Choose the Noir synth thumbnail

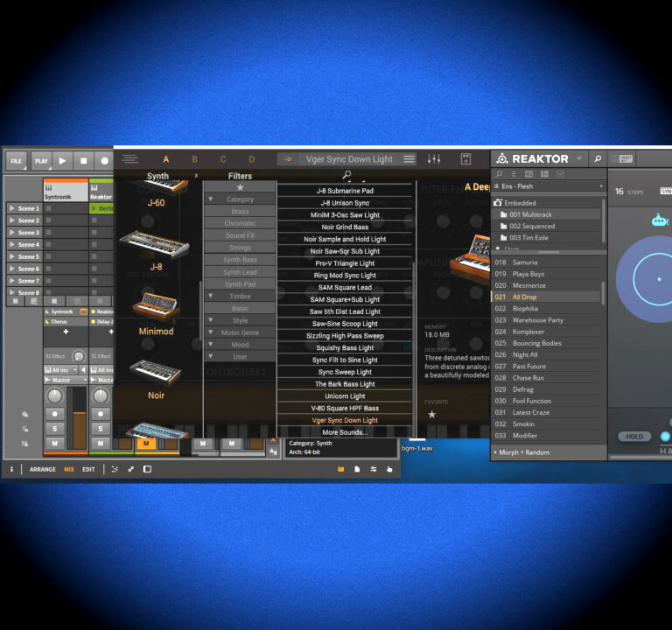click(156, 371)
